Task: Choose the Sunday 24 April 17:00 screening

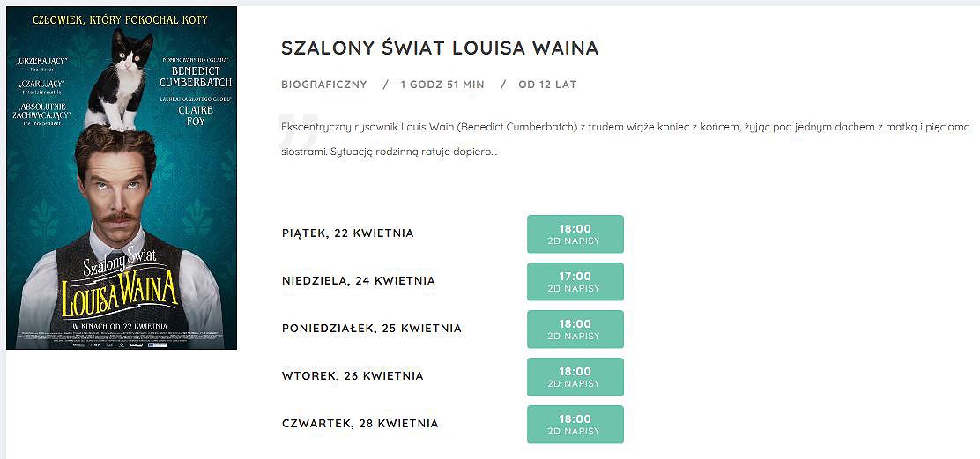Action: pos(575,282)
